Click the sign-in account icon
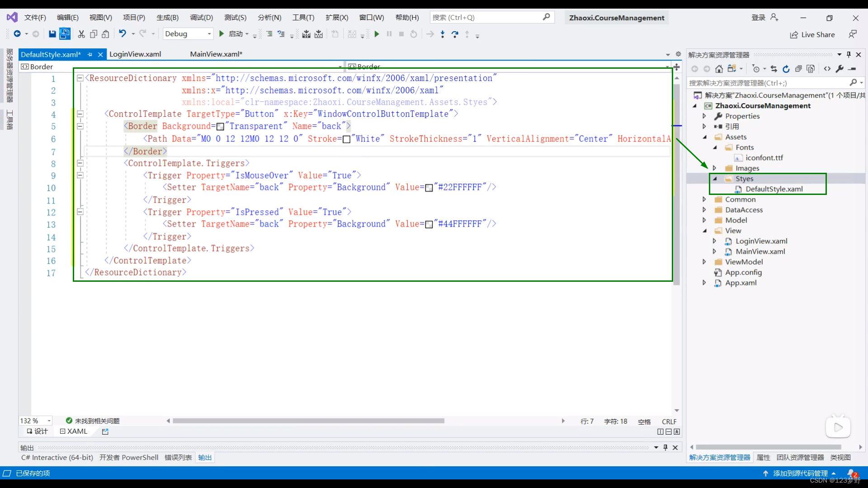 pos(774,17)
